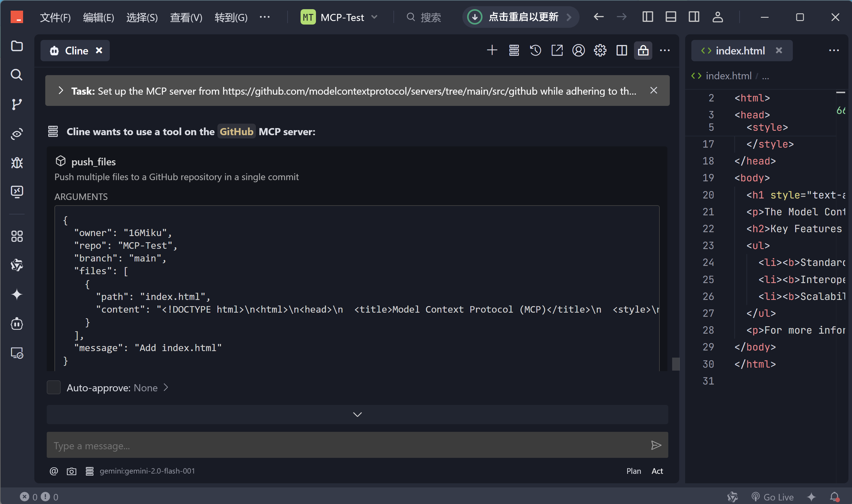The image size is (852, 504).
Task: Open Cline settings gear
Action: click(x=600, y=51)
